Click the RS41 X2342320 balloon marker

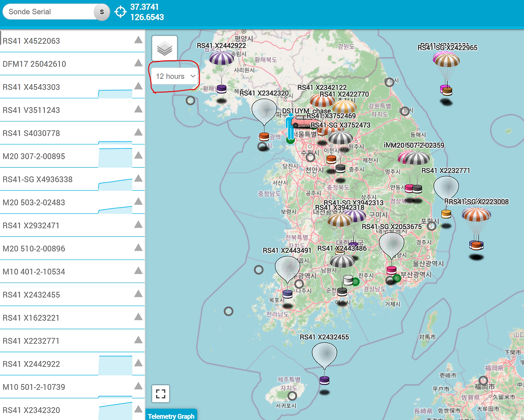[x=264, y=111]
